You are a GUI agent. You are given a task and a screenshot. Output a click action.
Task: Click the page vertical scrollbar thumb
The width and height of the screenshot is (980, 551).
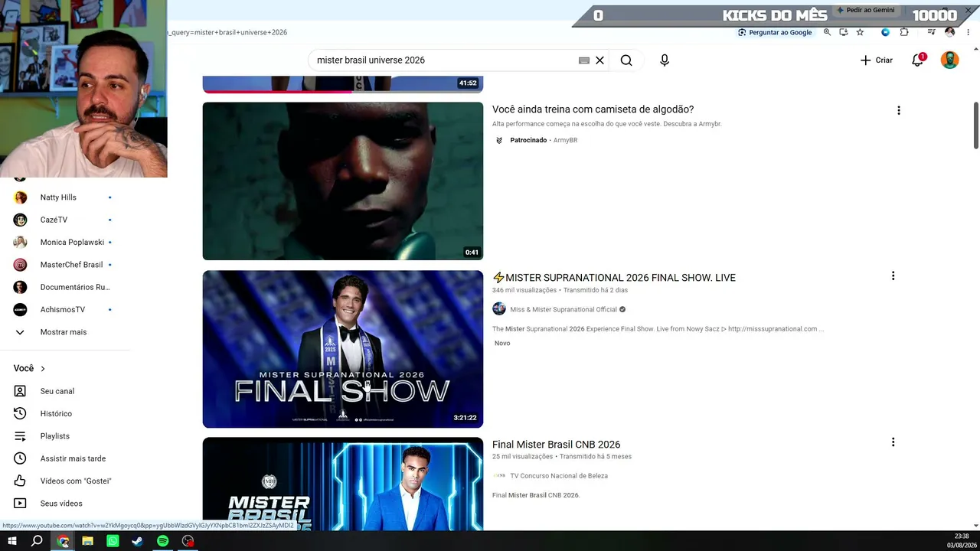pyautogui.click(x=976, y=126)
